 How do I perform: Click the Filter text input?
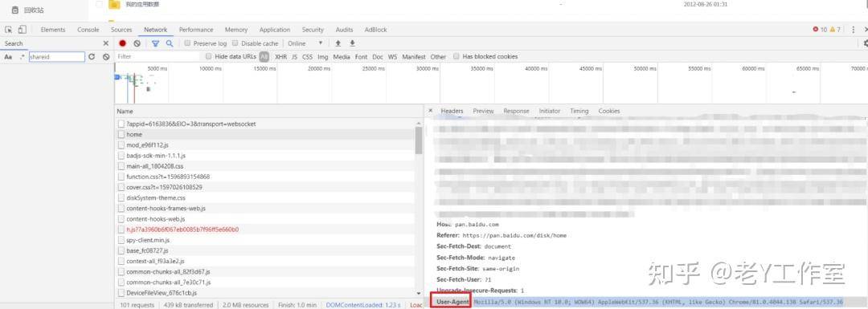158,56
